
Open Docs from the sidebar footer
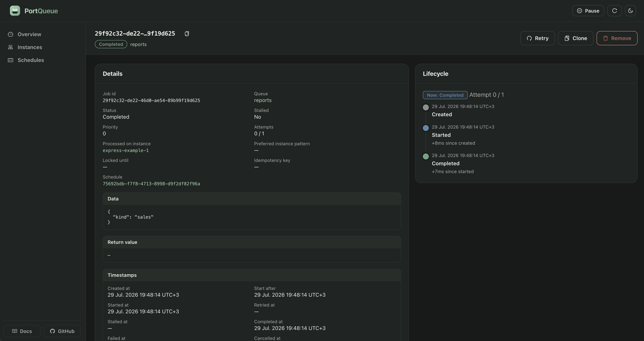[22, 331]
